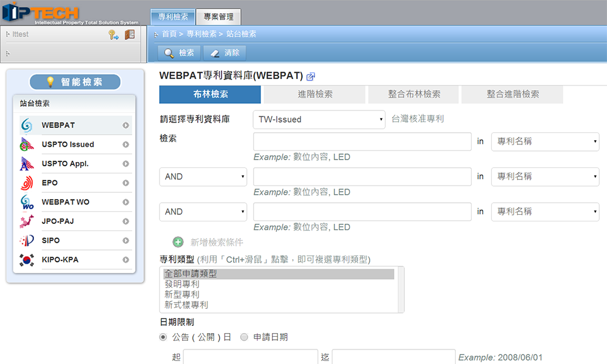The image size is (607, 364).
Task: Click arrow icon on WEBPAT WO row
Action: tap(126, 202)
